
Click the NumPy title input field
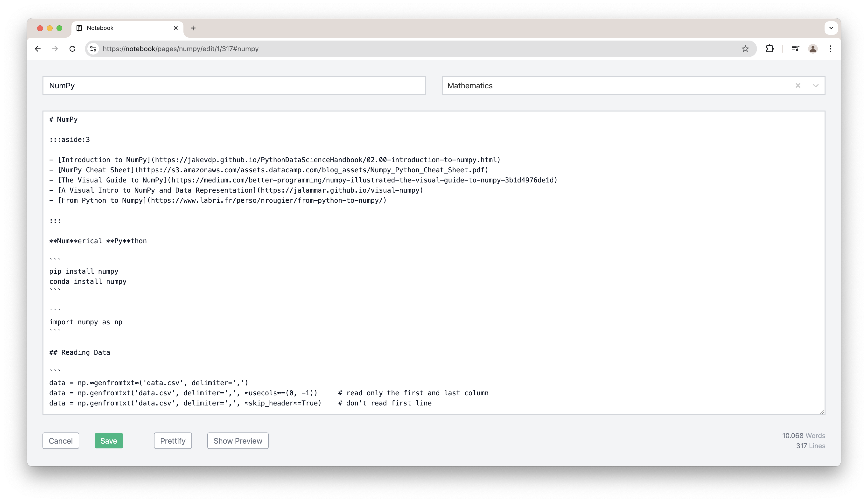[234, 86]
